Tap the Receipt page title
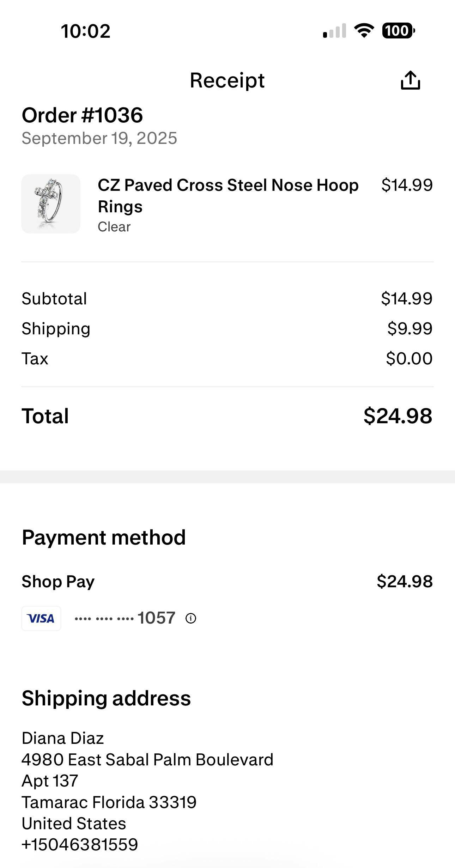Screen dimensions: 455x868 (x=227, y=80)
